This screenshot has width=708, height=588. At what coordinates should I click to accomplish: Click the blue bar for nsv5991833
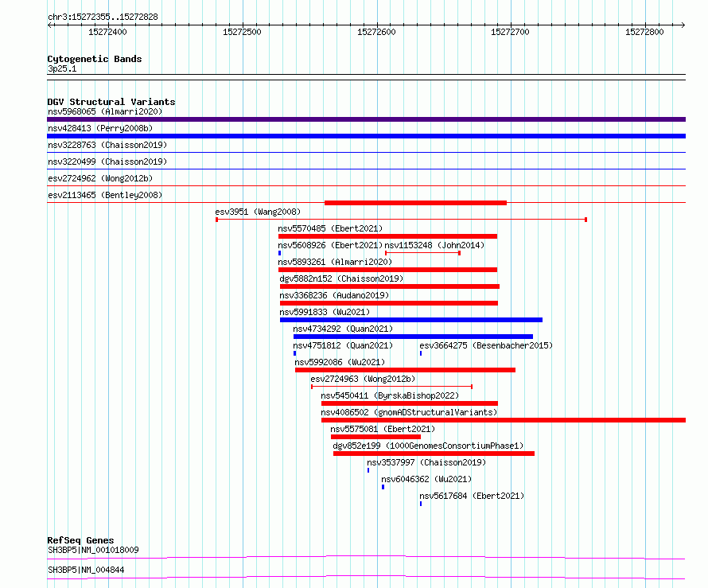[411, 320]
